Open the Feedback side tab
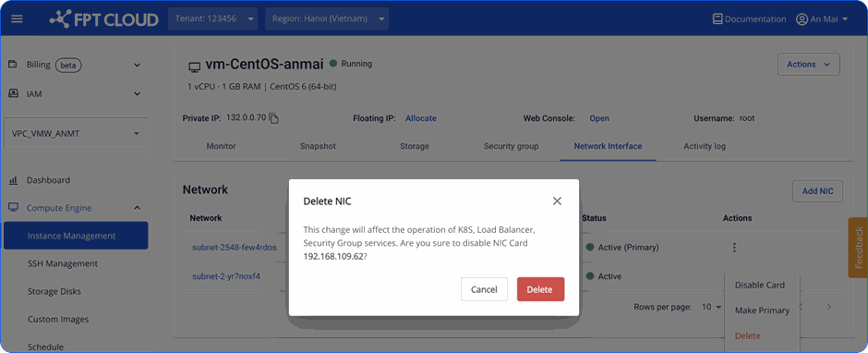This screenshot has height=353, width=868. (858, 248)
